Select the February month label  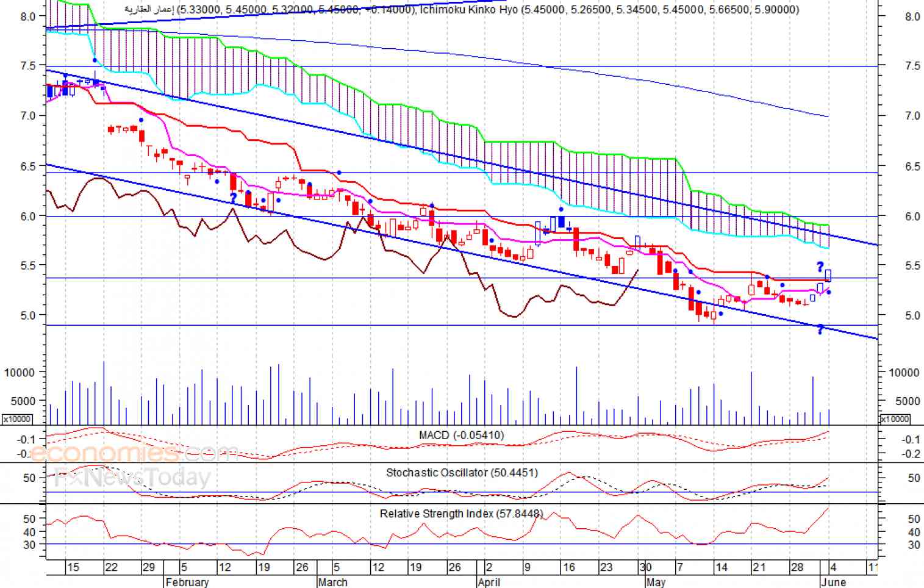point(187,582)
